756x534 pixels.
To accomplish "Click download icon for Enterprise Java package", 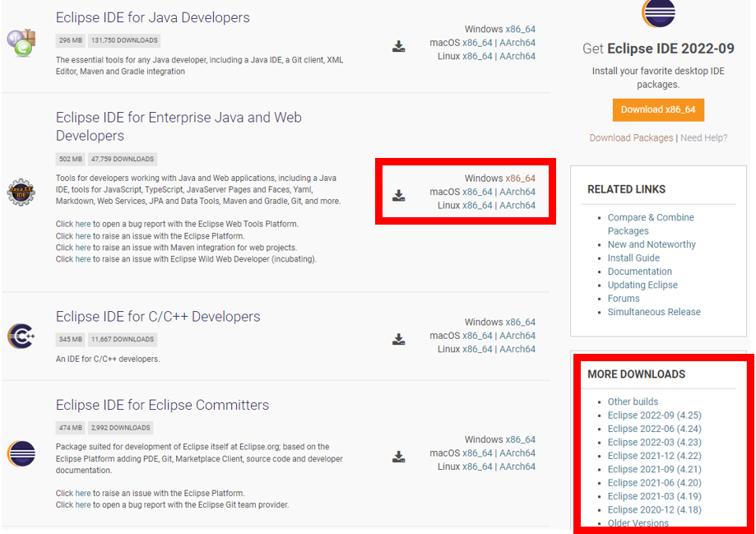I will [399, 195].
